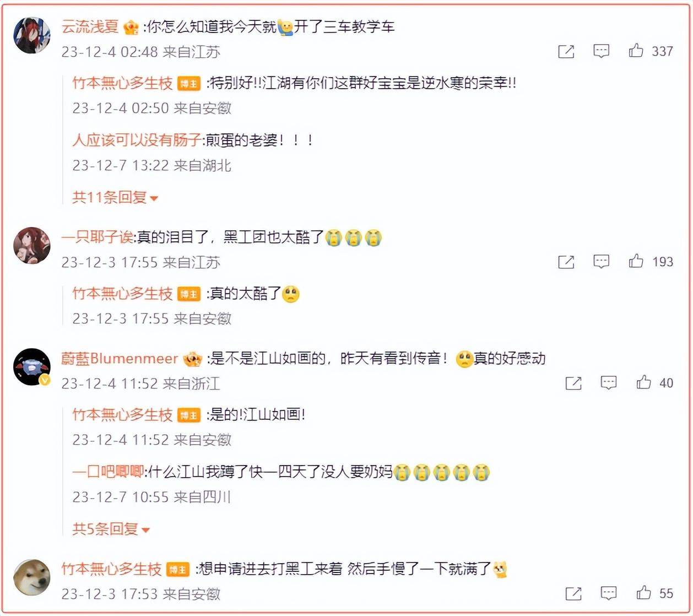
Task: Reply to 云流浅夏's comment via comment icon
Action: point(601,51)
